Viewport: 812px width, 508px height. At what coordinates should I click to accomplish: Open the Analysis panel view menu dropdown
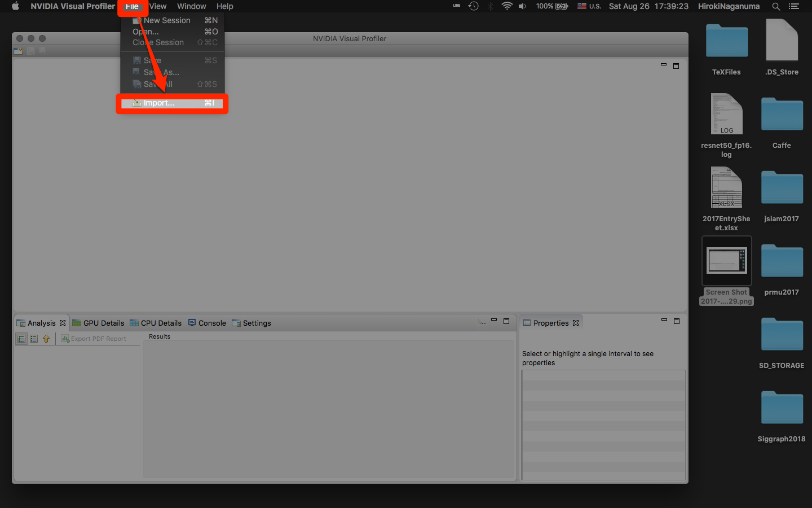(482, 322)
